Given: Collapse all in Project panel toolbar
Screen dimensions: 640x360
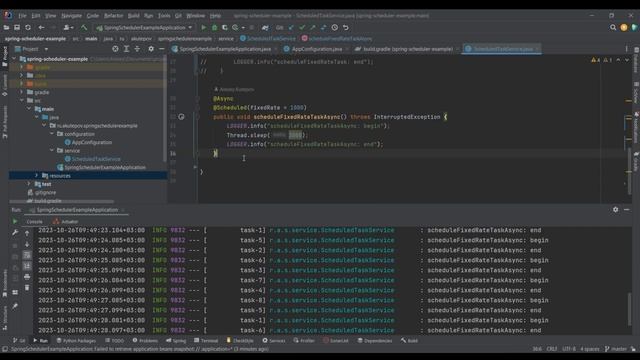Looking at the screenshot, I should click(137, 49).
